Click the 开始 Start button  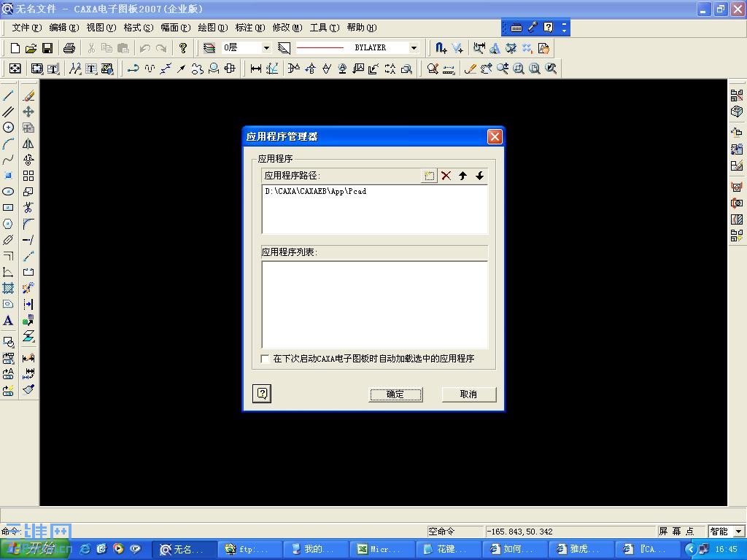click(35, 549)
